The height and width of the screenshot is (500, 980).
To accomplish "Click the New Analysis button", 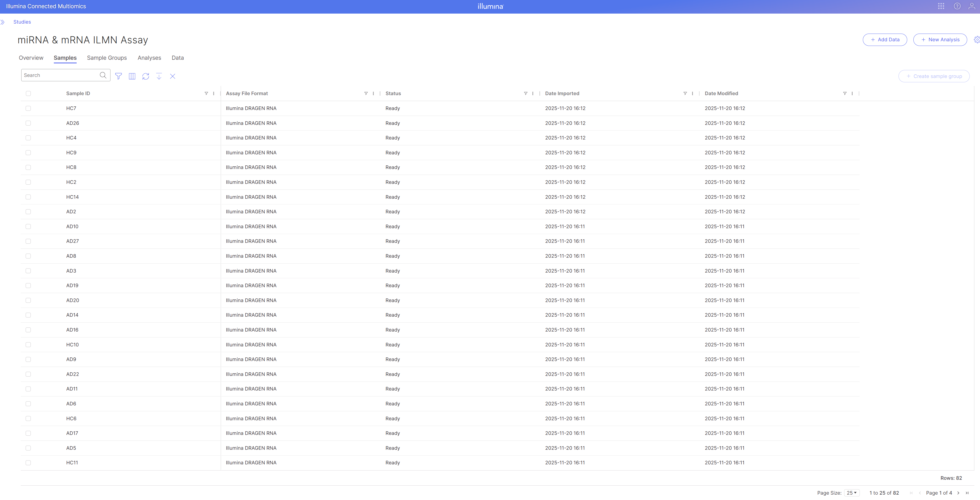I will point(940,39).
